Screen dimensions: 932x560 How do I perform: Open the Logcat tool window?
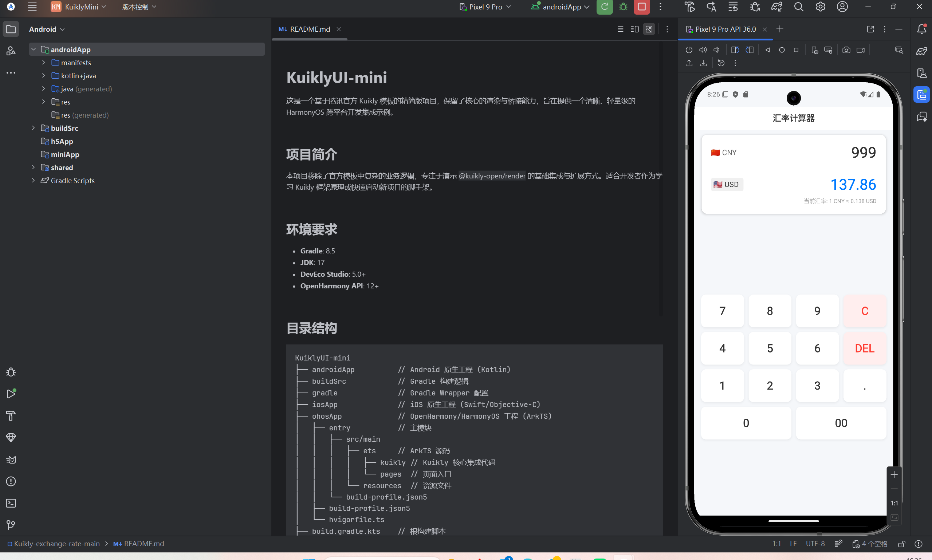pos(11,460)
